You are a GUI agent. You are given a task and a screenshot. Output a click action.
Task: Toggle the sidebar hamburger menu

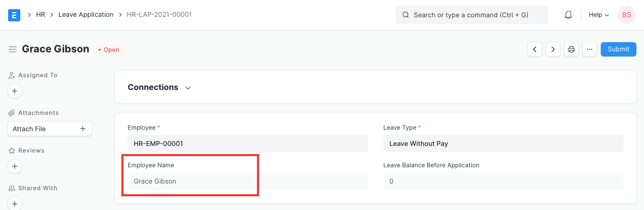click(13, 49)
